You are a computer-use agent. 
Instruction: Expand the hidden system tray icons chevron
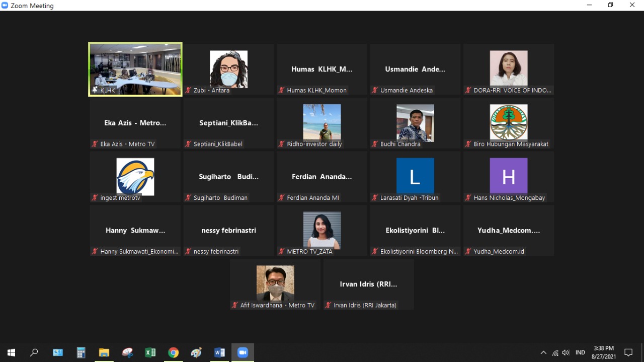pyautogui.click(x=543, y=353)
